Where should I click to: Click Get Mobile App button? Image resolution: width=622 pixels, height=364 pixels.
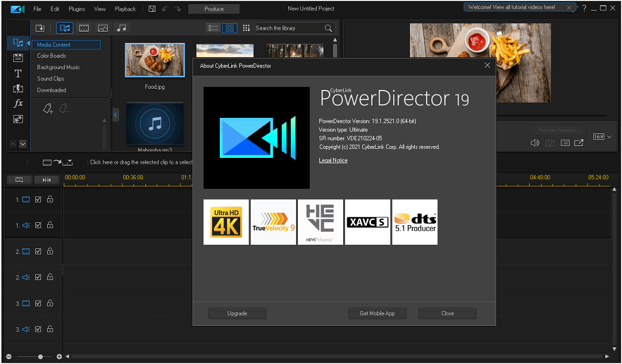(377, 313)
